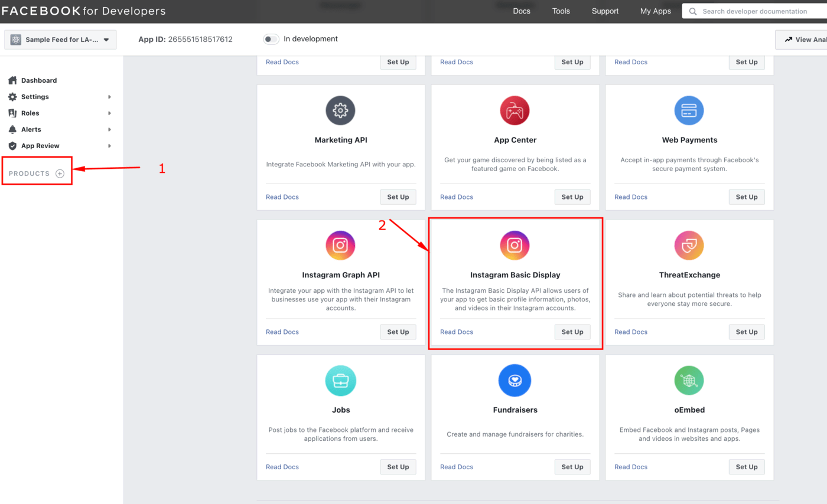Click the oEmbed globe icon

point(689,380)
